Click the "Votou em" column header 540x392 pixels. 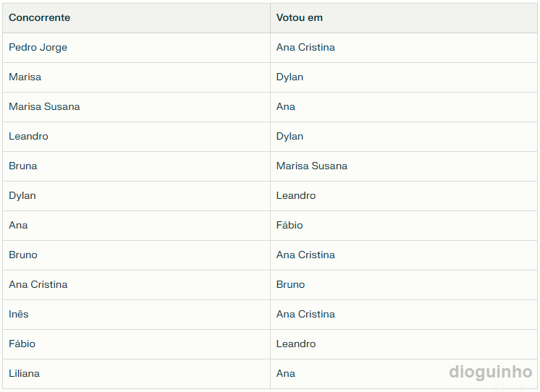(x=300, y=17)
